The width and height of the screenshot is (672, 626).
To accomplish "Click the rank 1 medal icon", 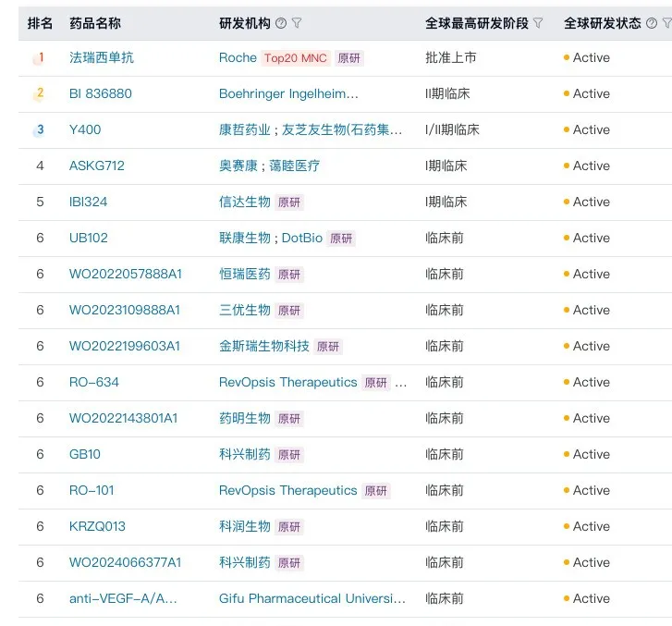I will pos(39,57).
